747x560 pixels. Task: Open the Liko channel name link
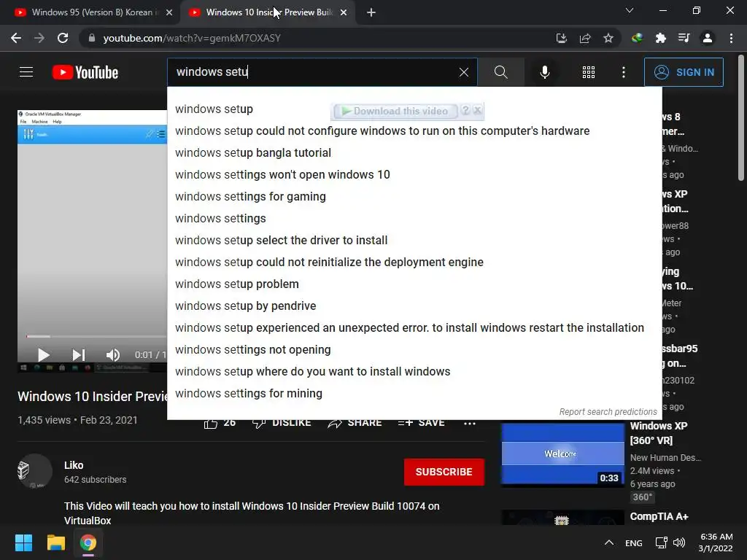click(x=74, y=465)
